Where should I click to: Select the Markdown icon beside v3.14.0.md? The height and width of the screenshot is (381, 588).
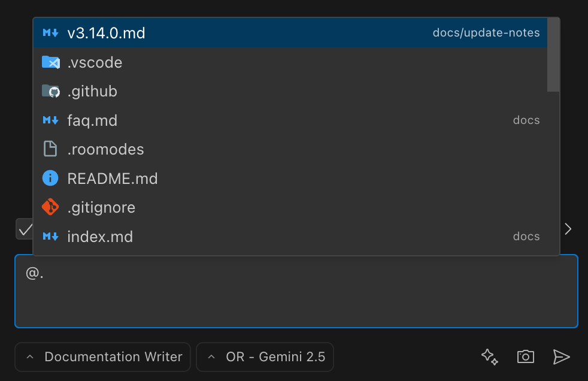coord(50,33)
